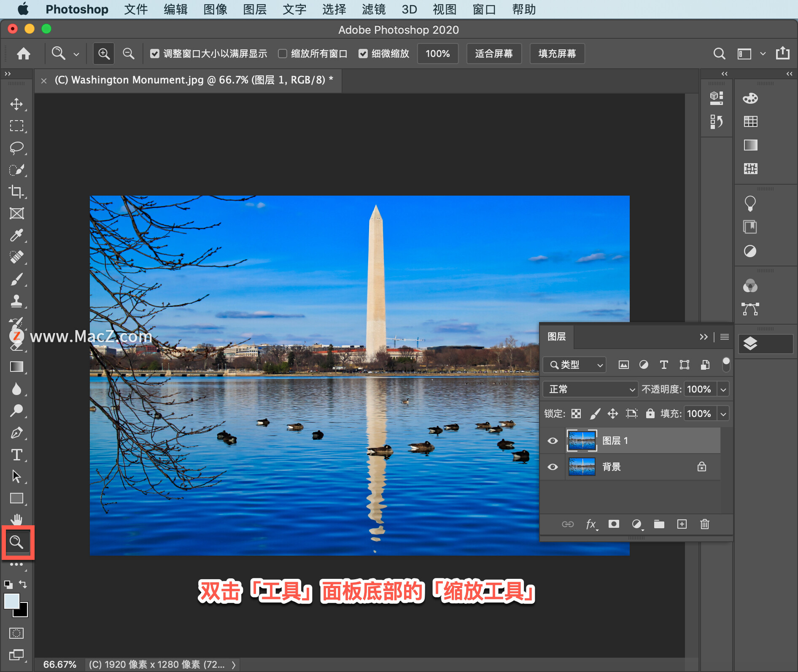
Task: Open the Apple menu
Action: click(x=23, y=9)
